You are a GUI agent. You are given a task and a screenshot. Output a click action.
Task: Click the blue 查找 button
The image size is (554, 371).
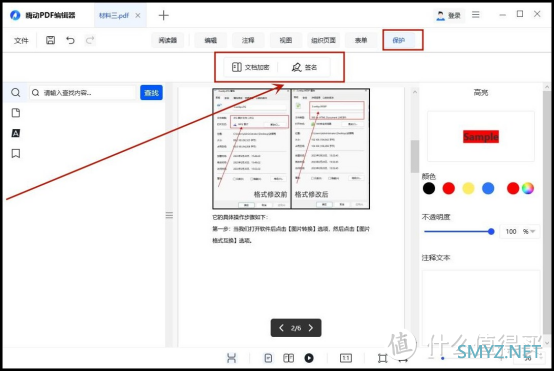coord(151,93)
